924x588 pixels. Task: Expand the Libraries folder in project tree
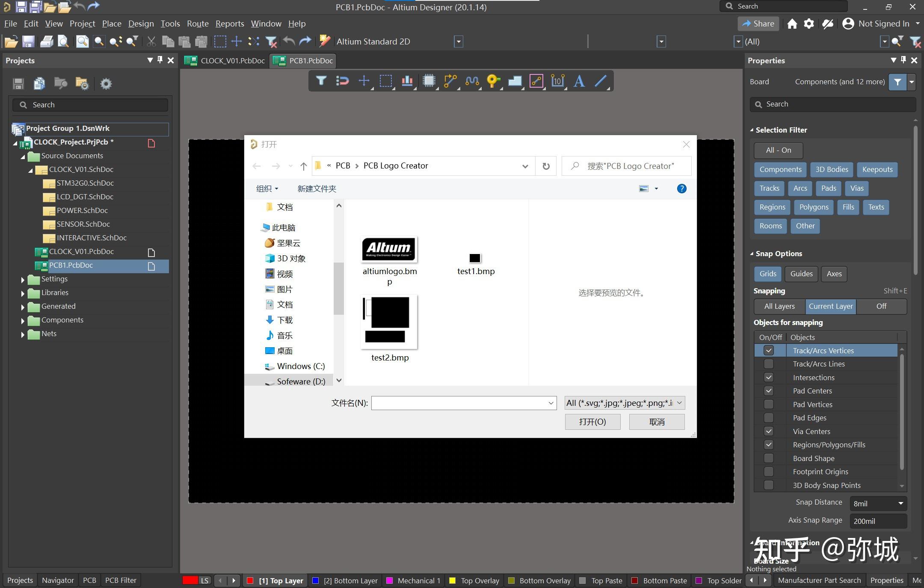pos(23,293)
